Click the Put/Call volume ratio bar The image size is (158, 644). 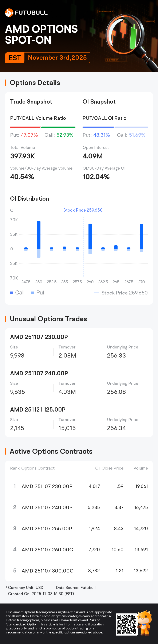(43, 127)
